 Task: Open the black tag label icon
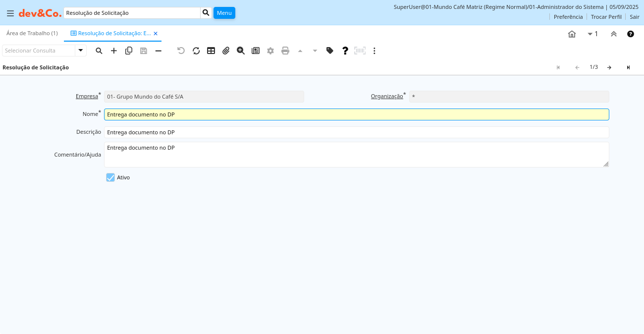click(x=330, y=51)
